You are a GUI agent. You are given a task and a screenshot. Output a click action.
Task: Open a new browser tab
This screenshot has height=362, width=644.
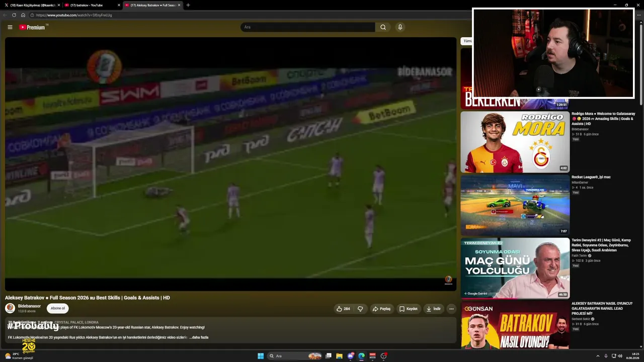[x=188, y=5]
